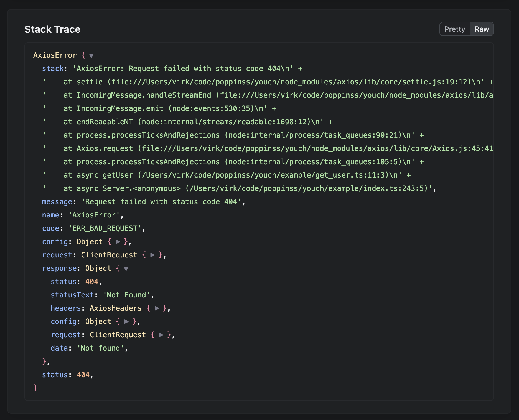Expand the top-level config Object
Viewport: 519px width, 420px height.
point(118,242)
